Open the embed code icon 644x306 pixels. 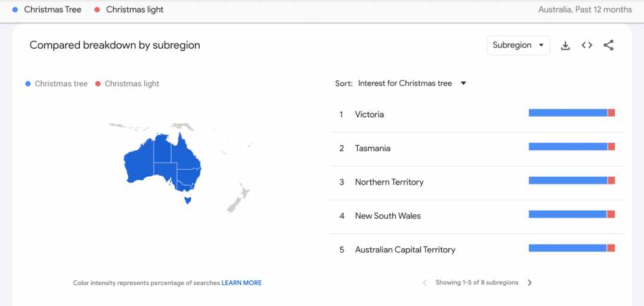(x=587, y=45)
